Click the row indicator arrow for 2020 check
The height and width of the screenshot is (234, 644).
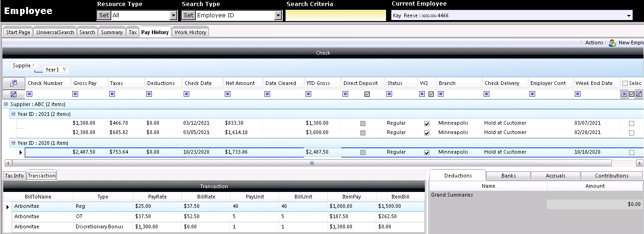[21, 152]
